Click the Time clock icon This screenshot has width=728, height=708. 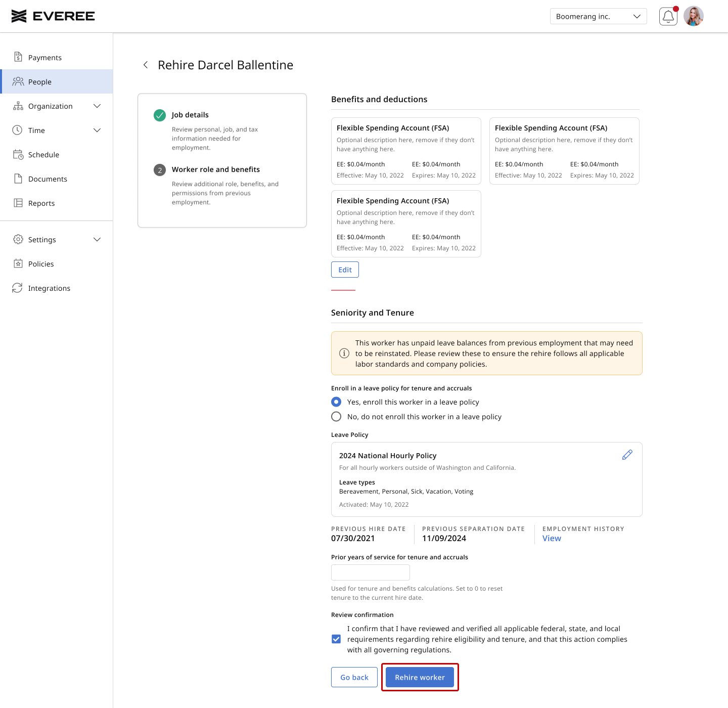(17, 130)
